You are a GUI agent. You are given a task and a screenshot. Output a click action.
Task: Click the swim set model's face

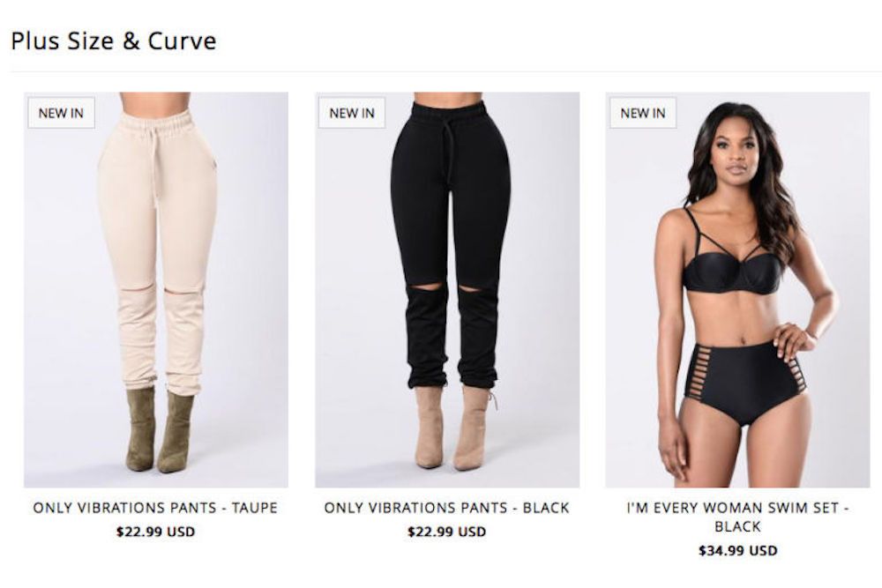pyautogui.click(x=736, y=149)
